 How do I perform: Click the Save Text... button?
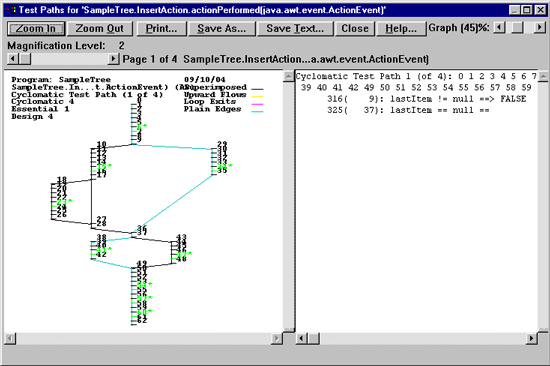pos(295,28)
